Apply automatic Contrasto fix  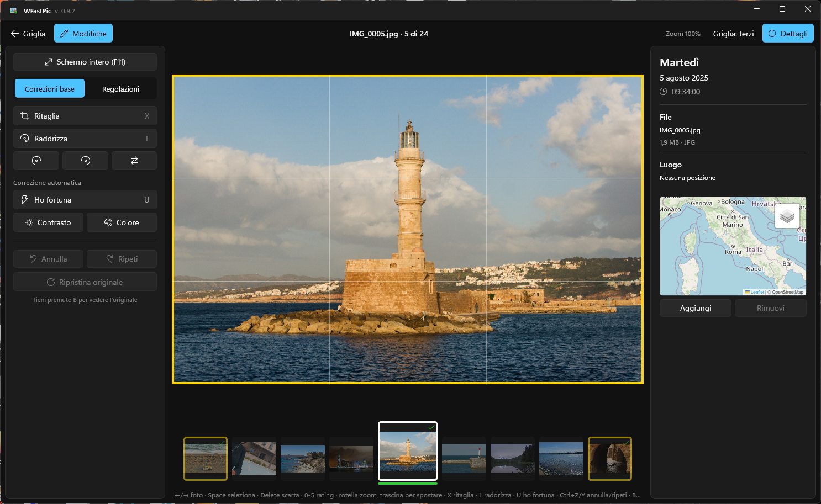tap(48, 222)
